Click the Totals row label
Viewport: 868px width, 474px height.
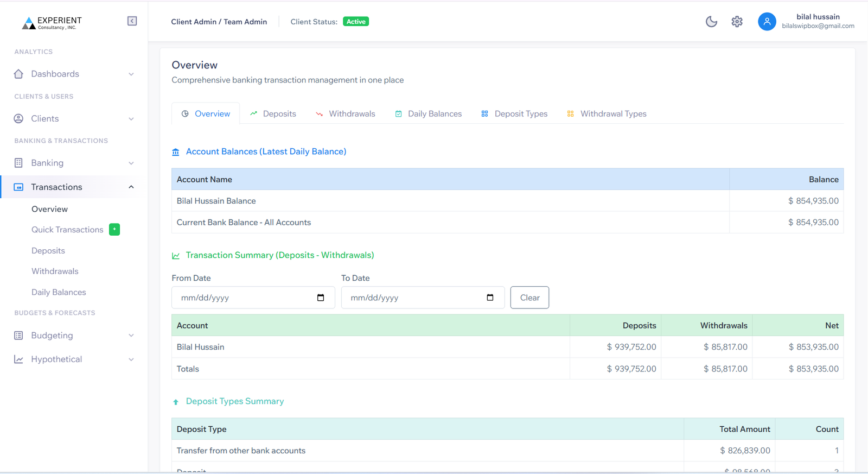point(188,369)
